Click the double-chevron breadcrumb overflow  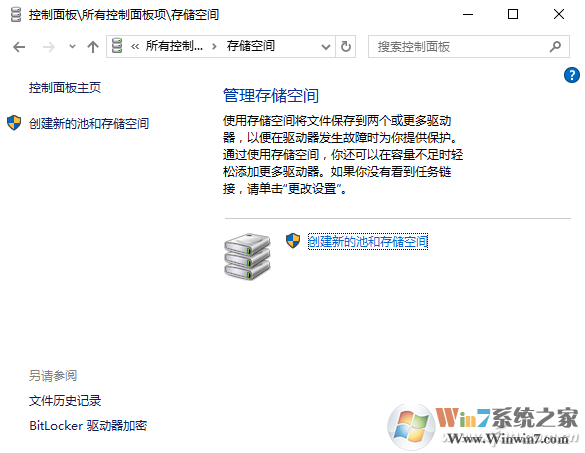pos(135,47)
